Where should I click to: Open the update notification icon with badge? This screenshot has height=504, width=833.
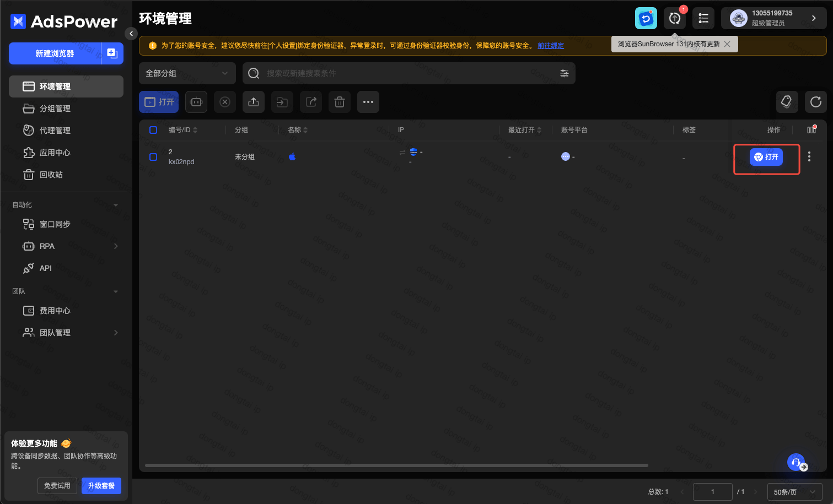pyautogui.click(x=675, y=18)
